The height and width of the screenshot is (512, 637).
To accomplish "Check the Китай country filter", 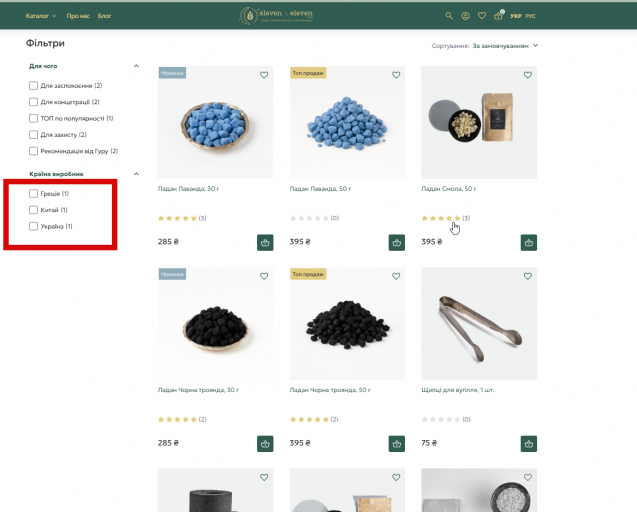I will click(33, 210).
